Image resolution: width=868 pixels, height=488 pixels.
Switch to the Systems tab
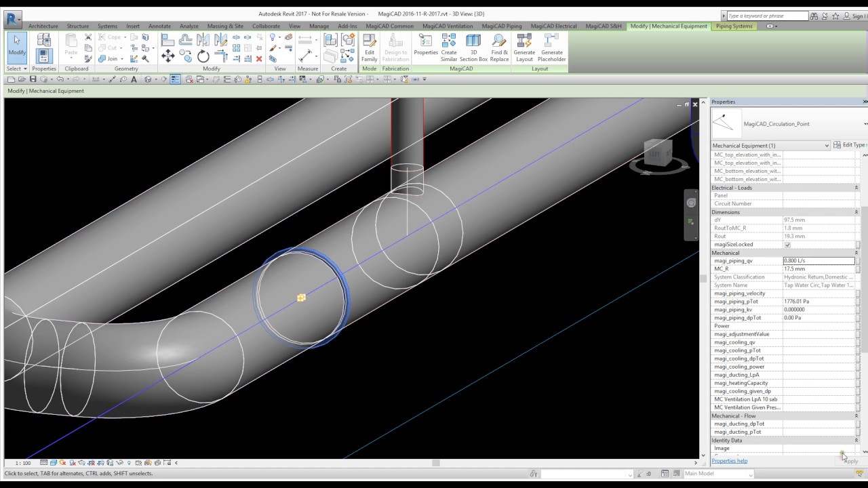tap(107, 26)
